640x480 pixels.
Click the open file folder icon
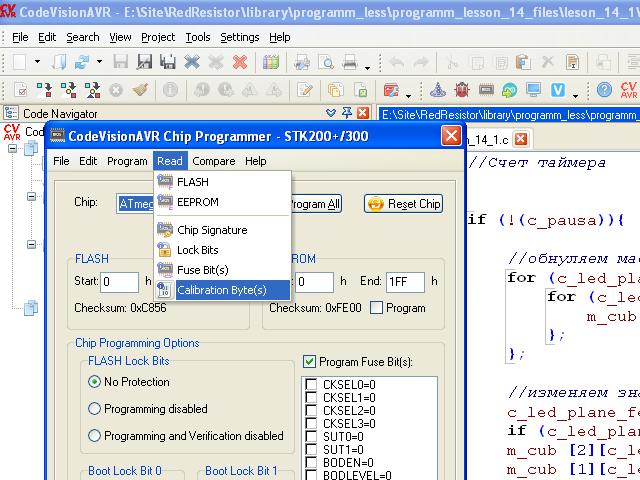[x=59, y=62]
